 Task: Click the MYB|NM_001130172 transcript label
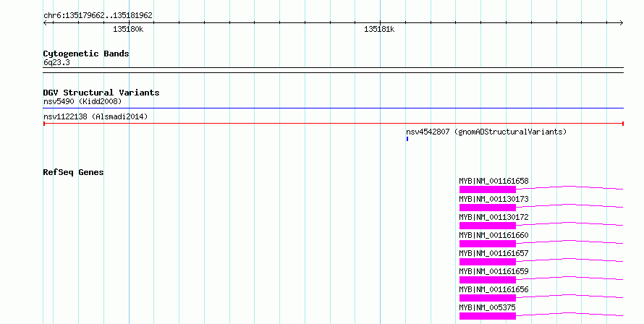(x=493, y=217)
